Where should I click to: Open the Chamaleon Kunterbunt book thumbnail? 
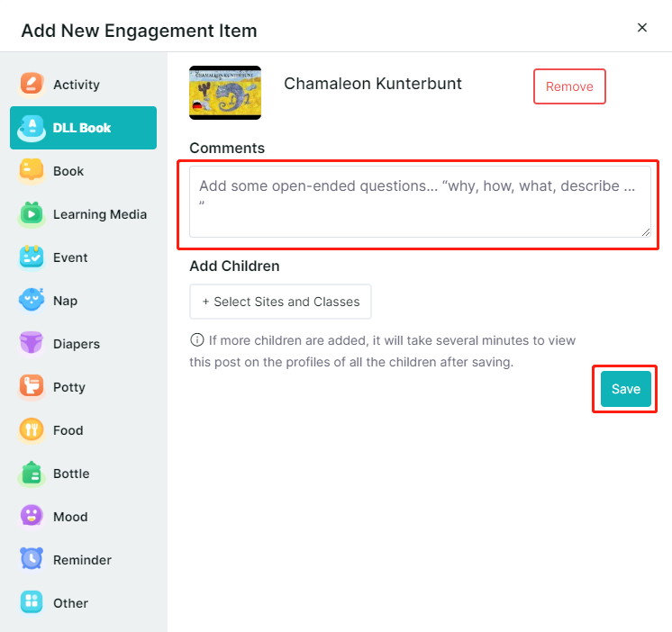(x=225, y=93)
